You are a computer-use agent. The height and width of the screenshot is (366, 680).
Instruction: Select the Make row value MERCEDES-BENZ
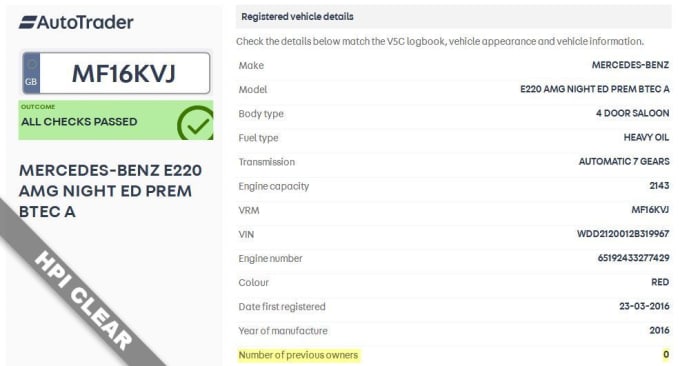pos(630,65)
